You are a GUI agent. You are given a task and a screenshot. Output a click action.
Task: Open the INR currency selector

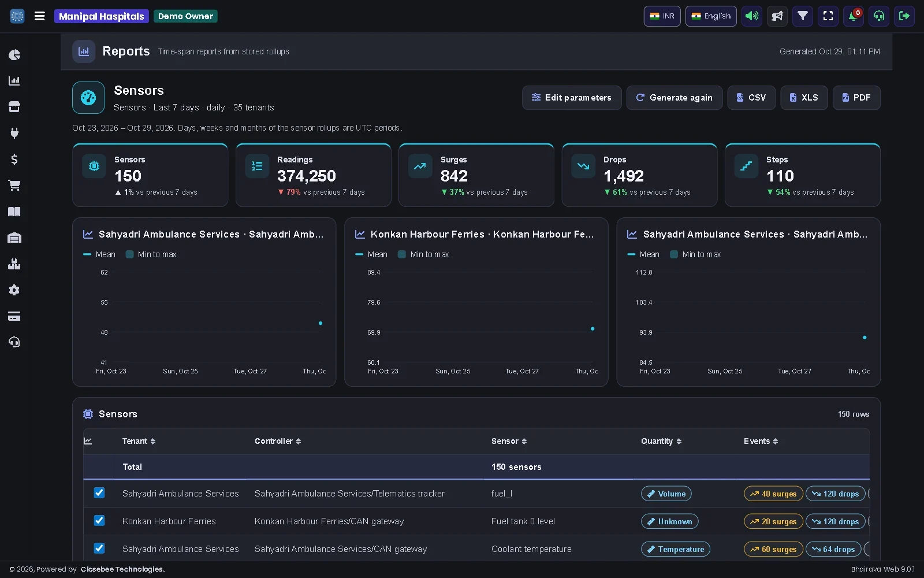pos(662,16)
